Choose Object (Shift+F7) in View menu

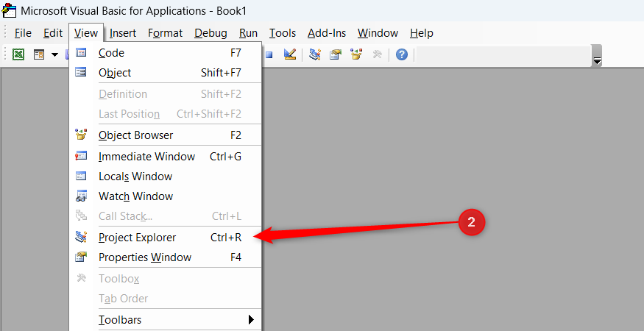pos(166,72)
